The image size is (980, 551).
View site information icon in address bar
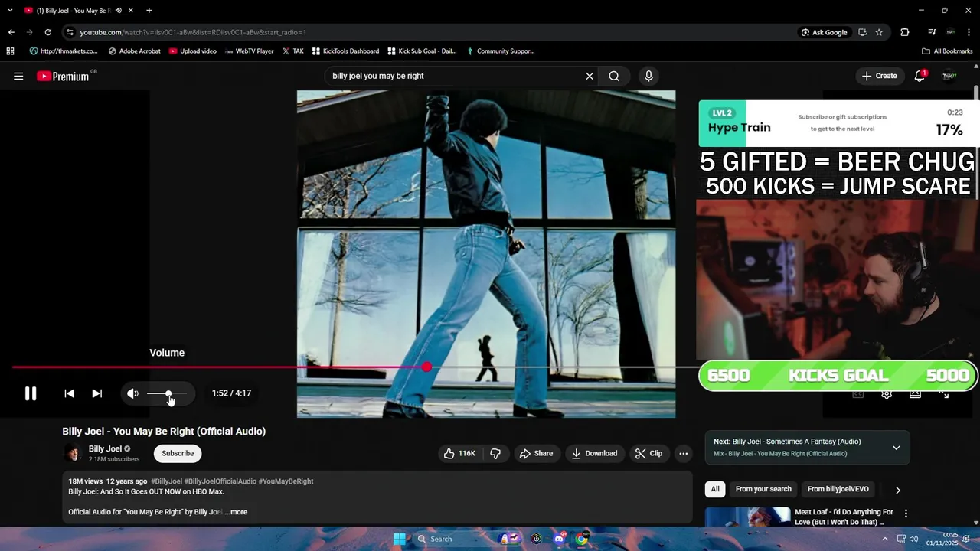tap(70, 32)
